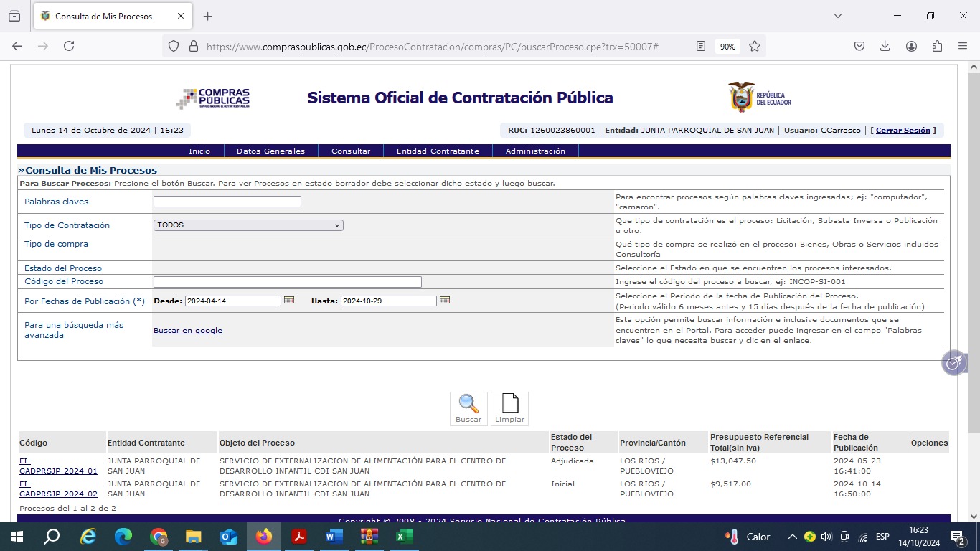Bookmark this page with the star icon
980x551 pixels.
[755, 46]
